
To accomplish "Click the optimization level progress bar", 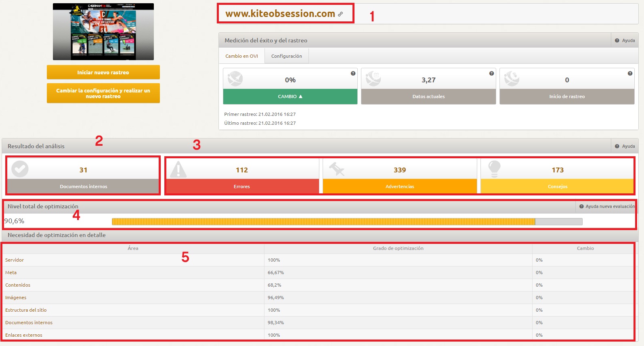I will point(347,221).
